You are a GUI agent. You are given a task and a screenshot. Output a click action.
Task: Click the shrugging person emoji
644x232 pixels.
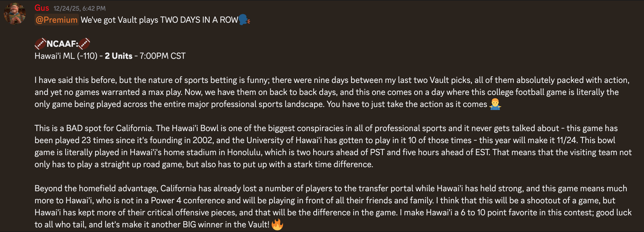[495, 104]
